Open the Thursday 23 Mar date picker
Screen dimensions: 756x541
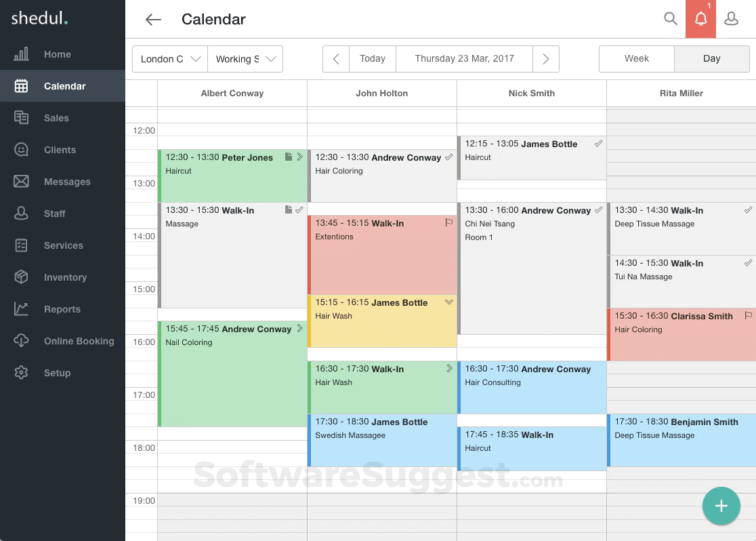tap(464, 59)
